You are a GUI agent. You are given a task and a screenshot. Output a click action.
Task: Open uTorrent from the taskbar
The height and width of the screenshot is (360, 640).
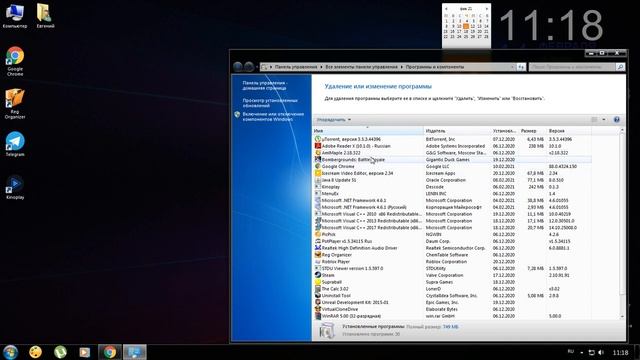click(x=60, y=352)
